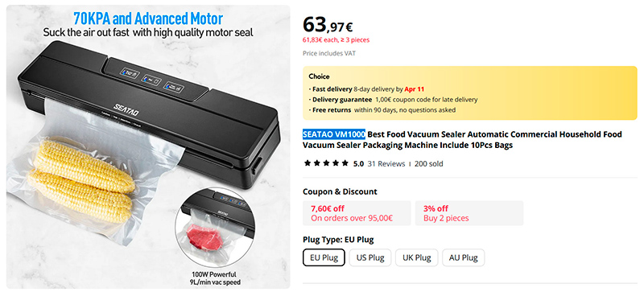
Task: Click the five-star rating icons
Action: tap(326, 163)
